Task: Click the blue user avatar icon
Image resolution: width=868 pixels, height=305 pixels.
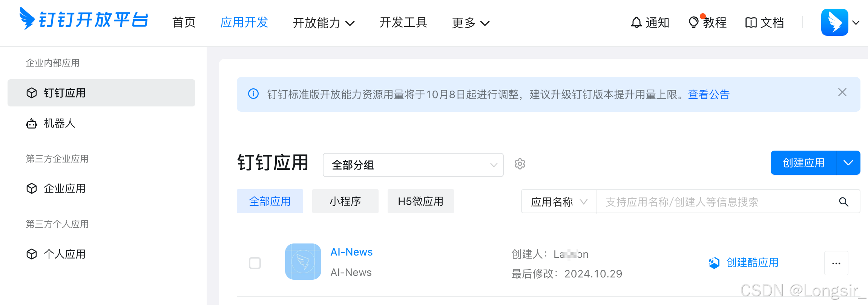Action: [834, 22]
